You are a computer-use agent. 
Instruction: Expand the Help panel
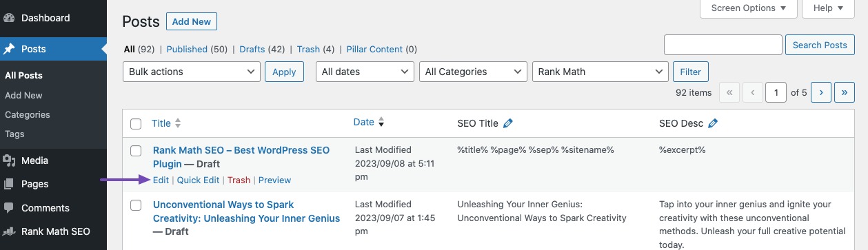828,8
